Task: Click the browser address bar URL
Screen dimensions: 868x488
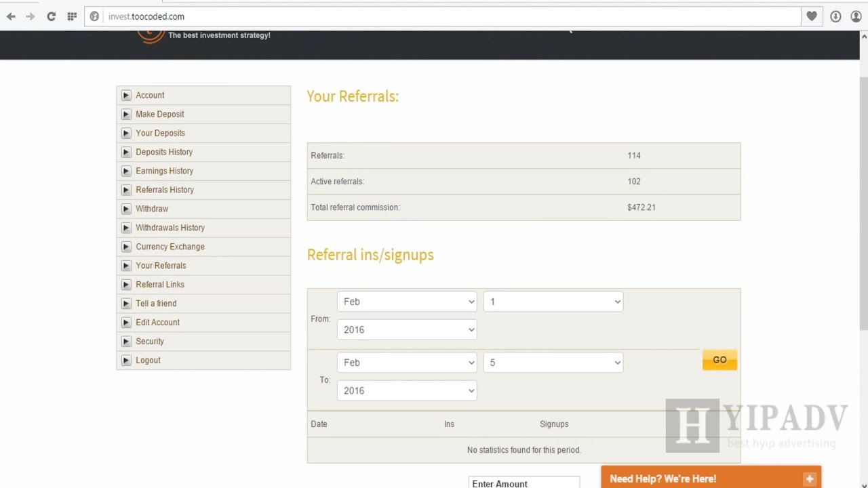Action: (146, 16)
